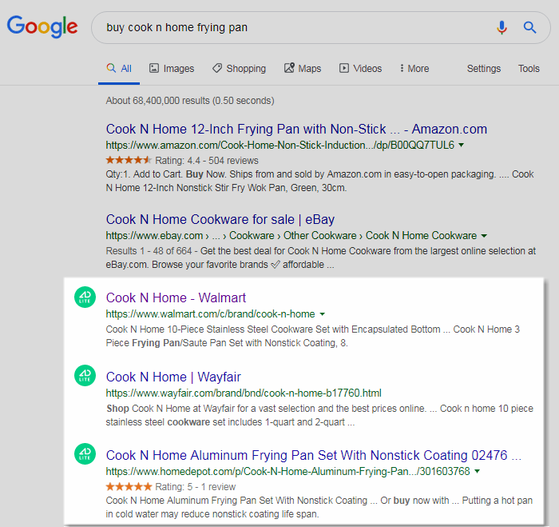Click the green AD Lite icon beside Wayfair result

click(85, 375)
